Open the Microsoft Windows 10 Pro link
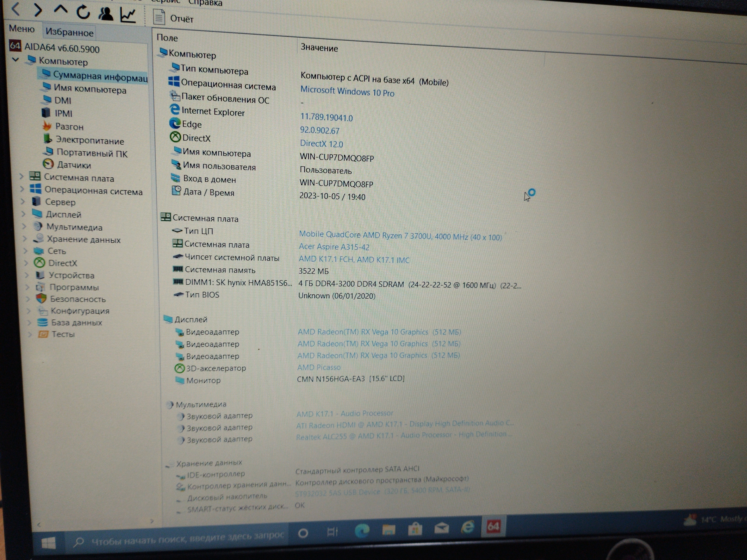The image size is (747, 560). coord(347,91)
